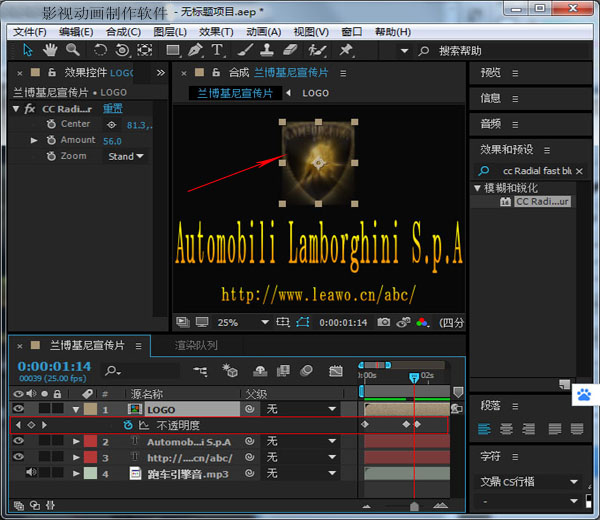Click the frame blending icon in timeline
The image size is (600, 520).
pos(283,370)
